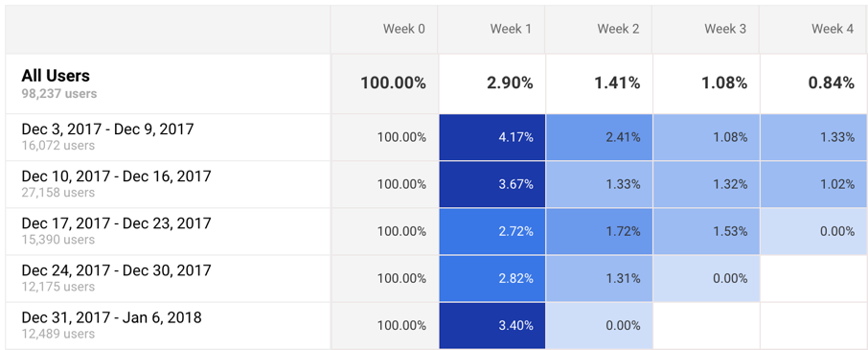Select the 1.02% Week 4 cell
This screenshot has width=868, height=350.
813,184
